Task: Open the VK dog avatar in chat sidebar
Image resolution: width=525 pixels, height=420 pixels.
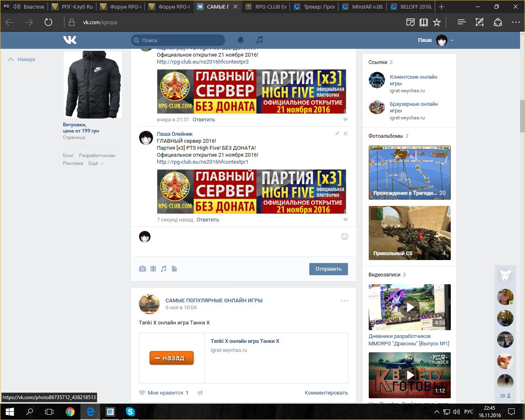Action: coord(505,276)
